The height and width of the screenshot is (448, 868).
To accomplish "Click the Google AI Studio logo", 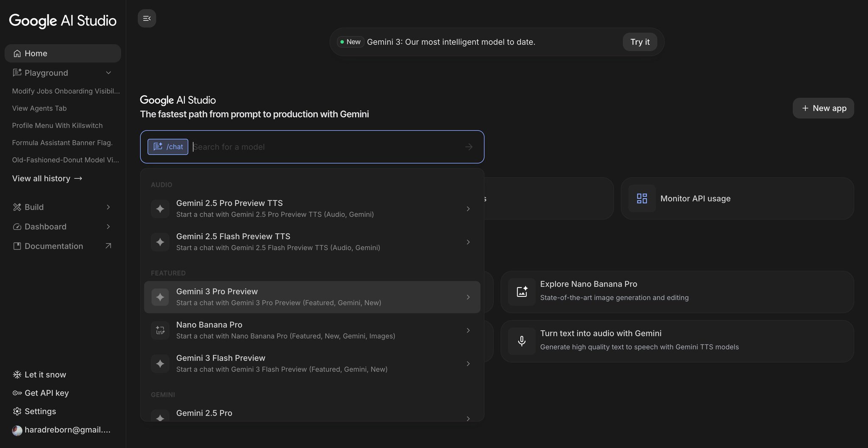I will coord(63,20).
